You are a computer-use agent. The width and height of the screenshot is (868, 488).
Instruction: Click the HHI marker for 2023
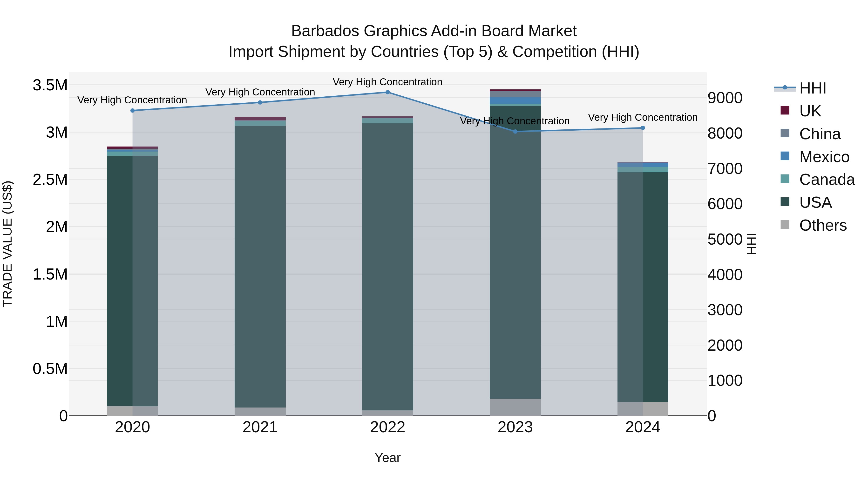pos(515,132)
